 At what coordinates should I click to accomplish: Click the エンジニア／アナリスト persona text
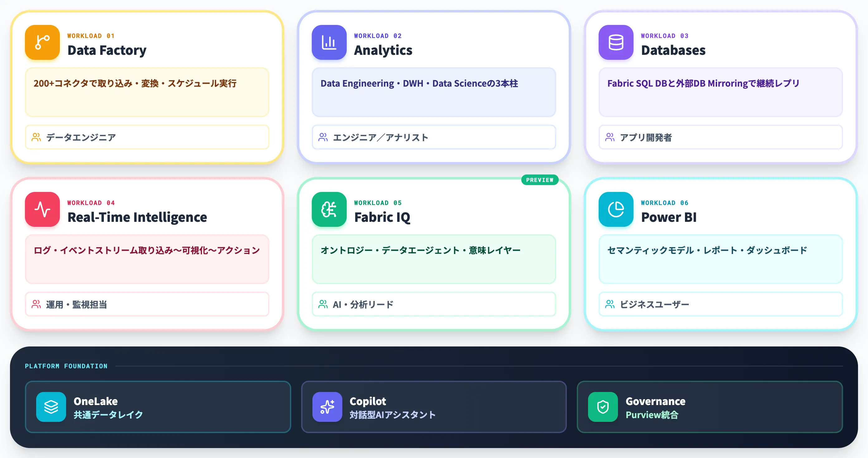click(x=380, y=137)
